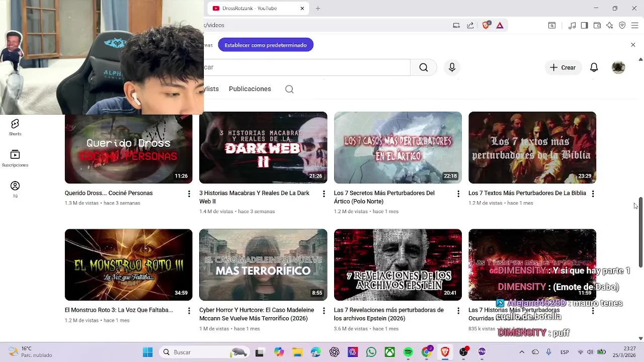This screenshot has height=362, width=644.
Task: Open options menu for Dark Web II video
Action: tap(324, 194)
